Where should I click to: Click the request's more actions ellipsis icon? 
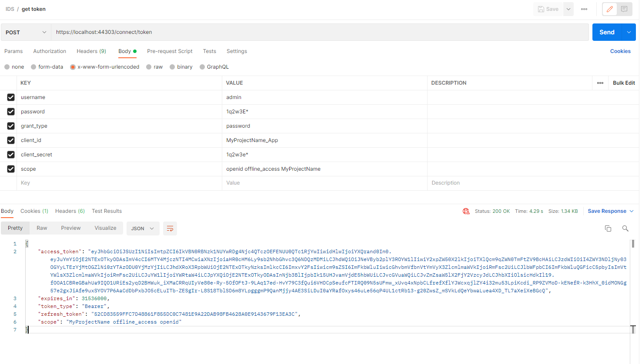click(584, 9)
